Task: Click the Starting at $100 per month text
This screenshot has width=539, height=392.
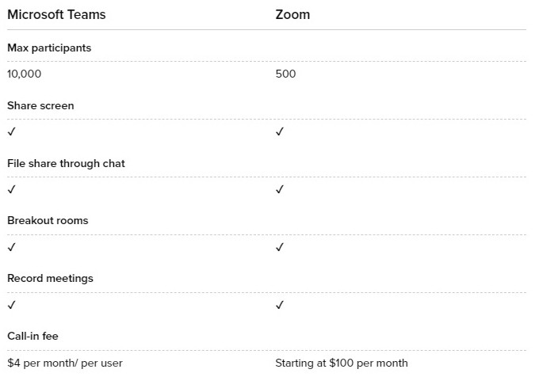Action: [342, 363]
